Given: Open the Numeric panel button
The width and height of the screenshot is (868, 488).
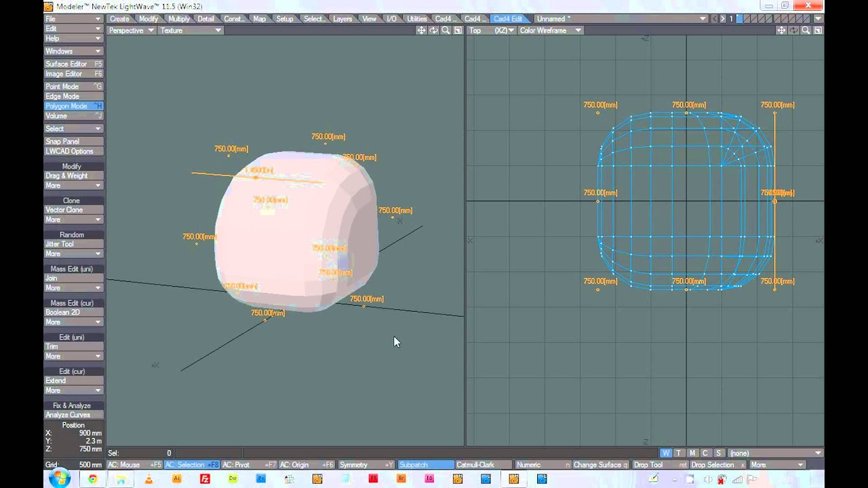Looking at the screenshot, I should [x=542, y=465].
